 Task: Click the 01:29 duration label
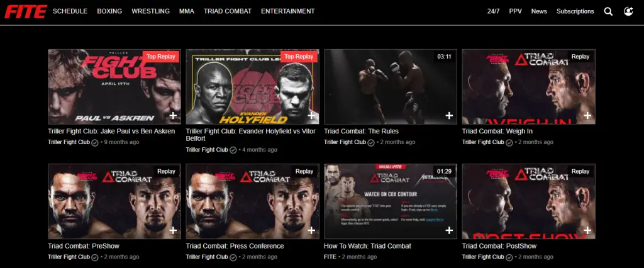(x=445, y=171)
